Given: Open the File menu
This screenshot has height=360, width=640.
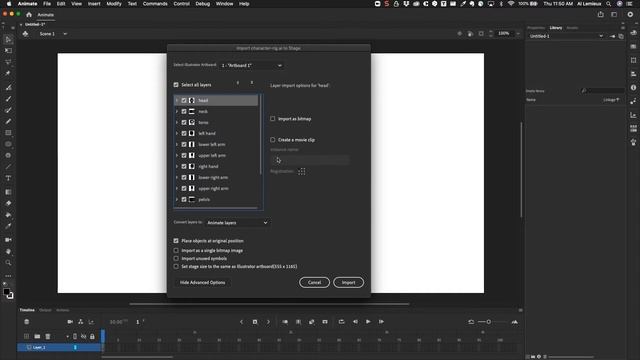Looking at the screenshot, I should coord(47,4).
